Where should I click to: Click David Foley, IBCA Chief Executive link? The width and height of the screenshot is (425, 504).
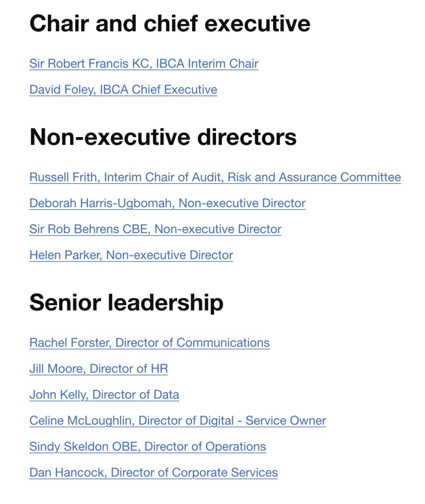coord(123,90)
